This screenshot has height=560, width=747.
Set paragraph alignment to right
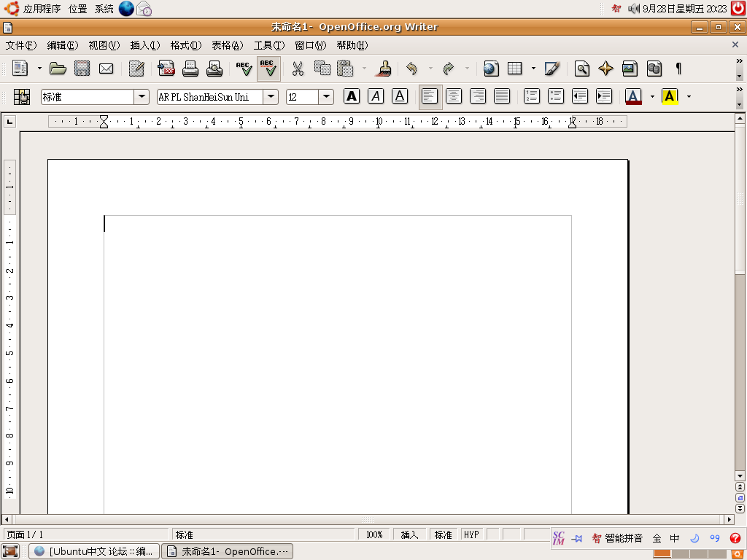[477, 96]
